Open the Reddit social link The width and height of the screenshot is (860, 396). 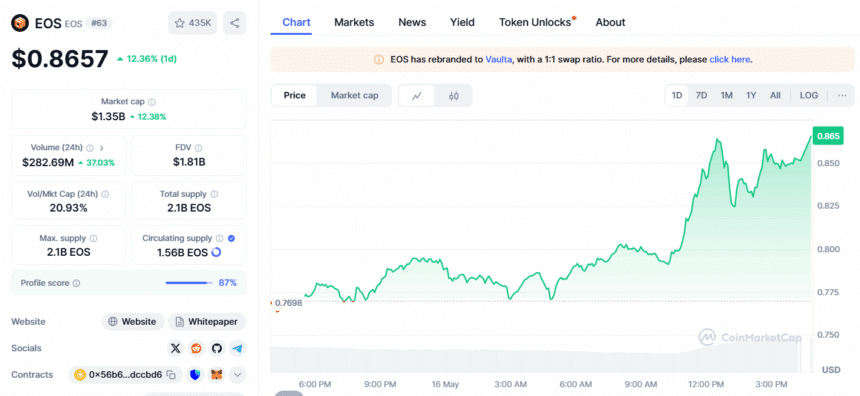click(x=196, y=348)
